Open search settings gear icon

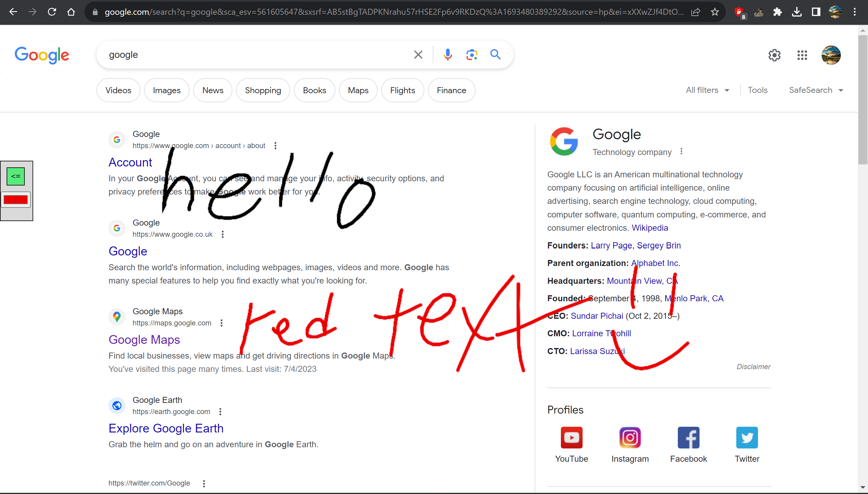[774, 55]
